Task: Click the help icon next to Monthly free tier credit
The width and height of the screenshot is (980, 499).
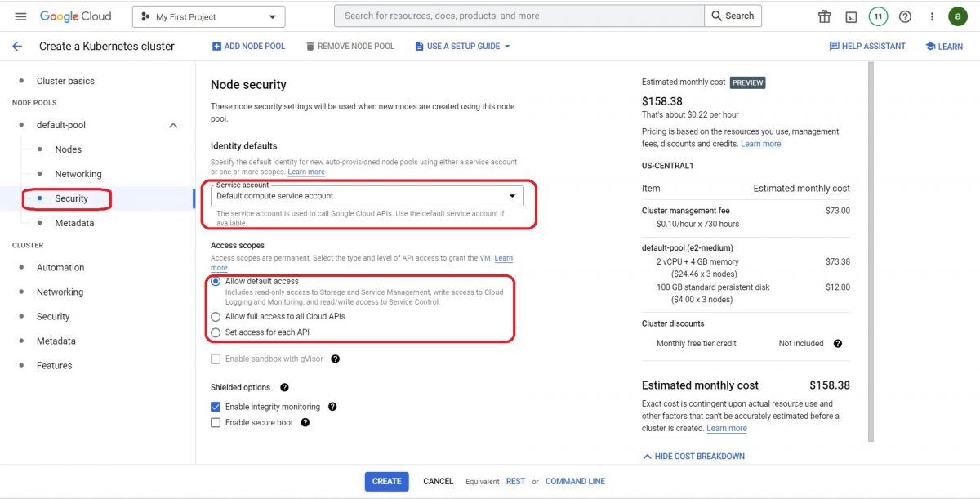Action: [x=837, y=343]
